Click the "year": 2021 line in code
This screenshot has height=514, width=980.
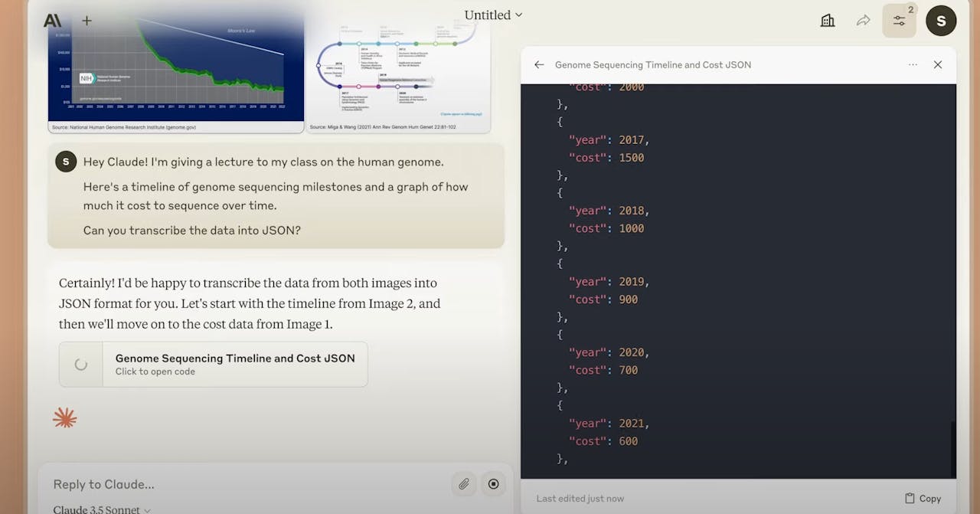[609, 424]
